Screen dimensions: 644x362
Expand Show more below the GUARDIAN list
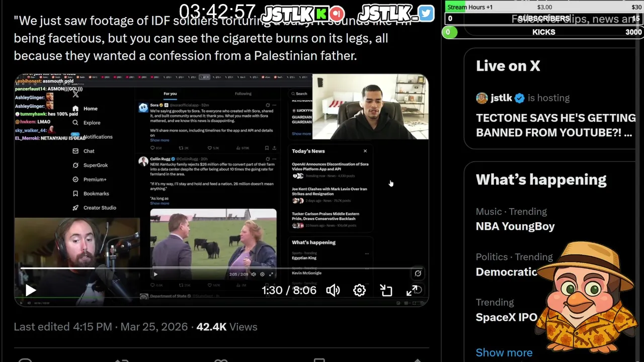click(x=301, y=134)
